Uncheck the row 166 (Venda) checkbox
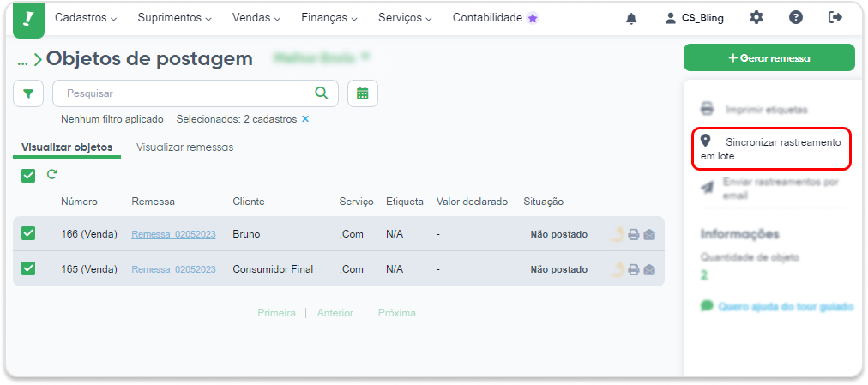Image resolution: width=868 pixels, height=385 pixels. coord(28,233)
